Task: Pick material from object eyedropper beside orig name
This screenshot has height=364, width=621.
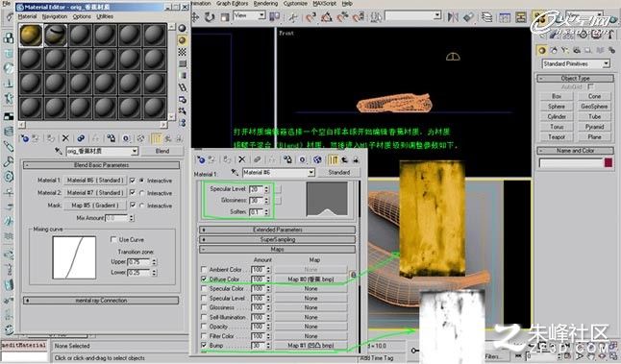Action: pos(59,151)
